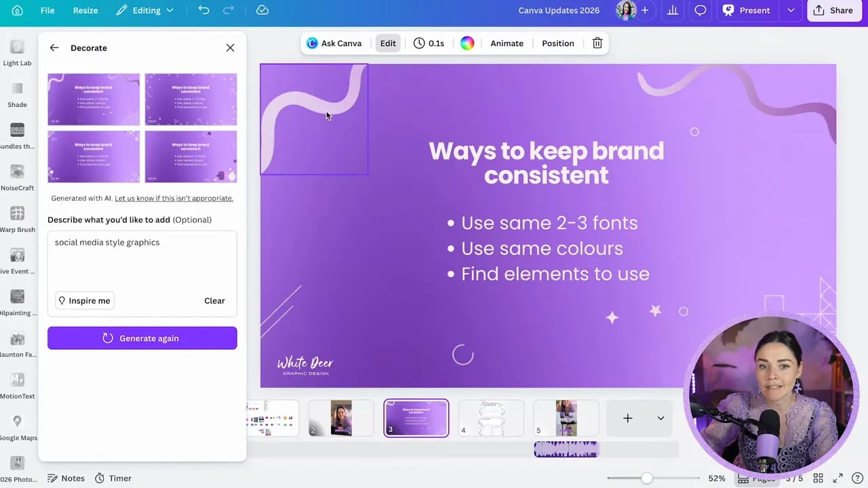Change the 0.1s duration setting

pyautogui.click(x=429, y=43)
